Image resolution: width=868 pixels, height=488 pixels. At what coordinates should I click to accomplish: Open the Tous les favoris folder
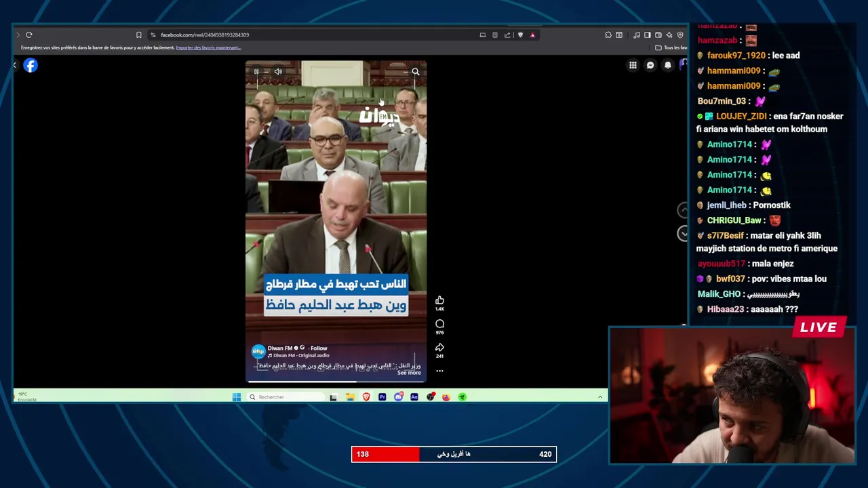tap(671, 47)
